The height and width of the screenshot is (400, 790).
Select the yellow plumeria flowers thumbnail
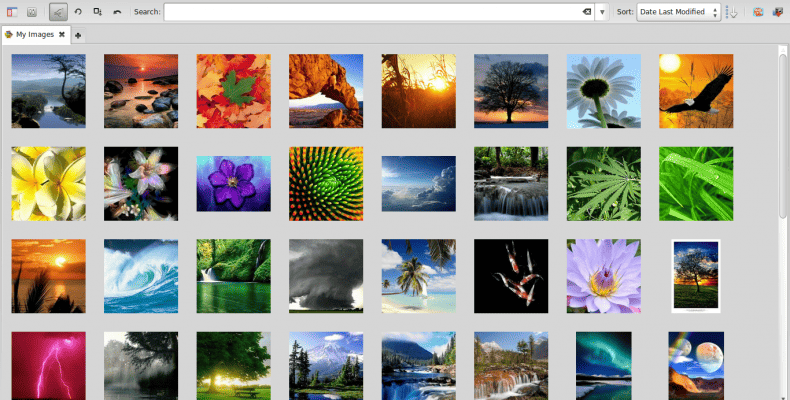point(48,184)
